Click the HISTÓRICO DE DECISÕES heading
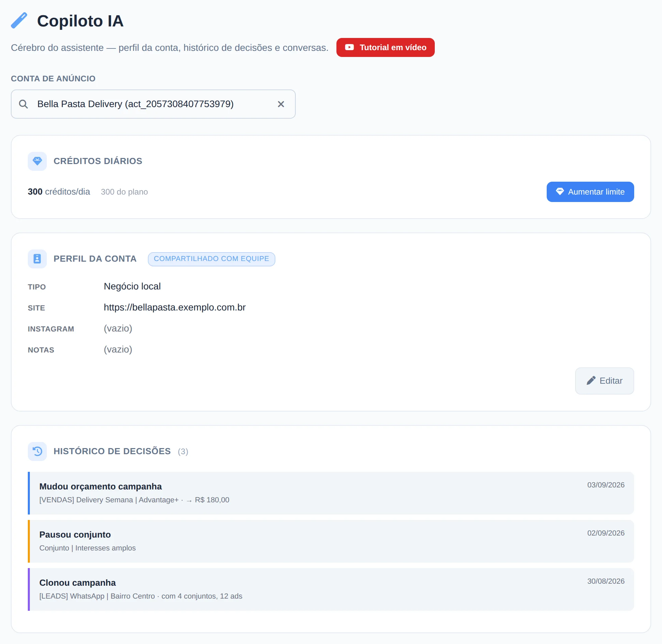662x644 pixels. (x=112, y=451)
